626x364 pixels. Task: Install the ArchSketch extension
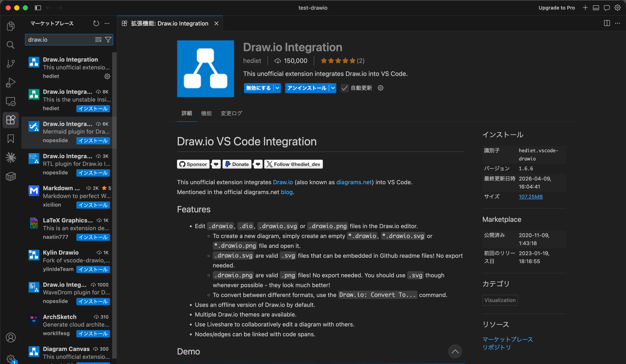[93, 334]
